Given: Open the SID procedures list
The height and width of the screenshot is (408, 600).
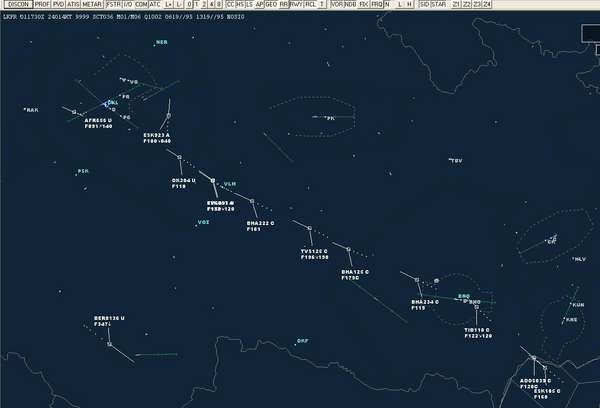Looking at the screenshot, I should click(424, 5).
